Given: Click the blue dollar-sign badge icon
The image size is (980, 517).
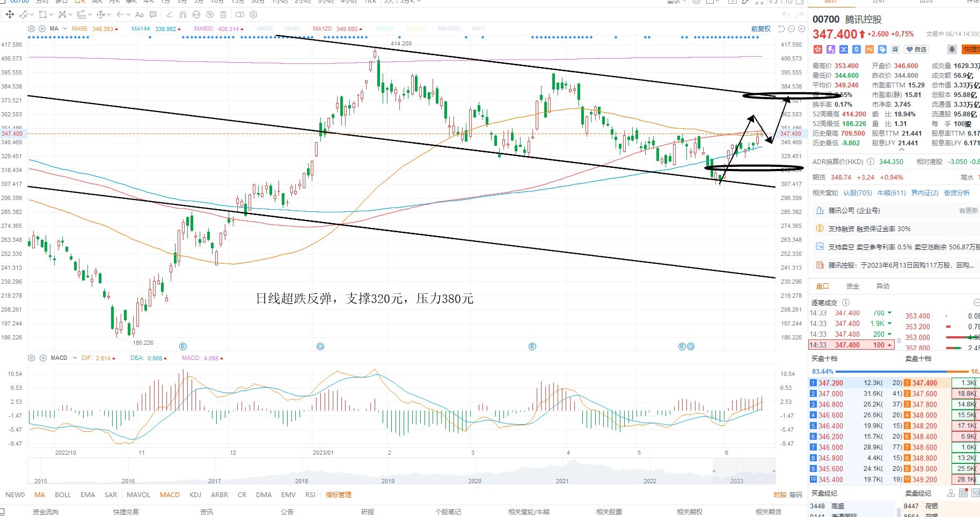Looking at the screenshot, I should (x=857, y=49).
